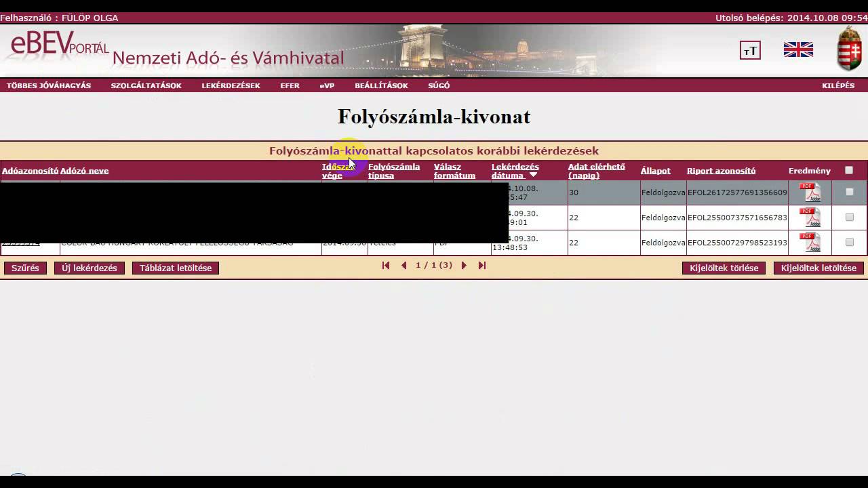Open PDF result for EFOL26172577691356609

pos(810,192)
